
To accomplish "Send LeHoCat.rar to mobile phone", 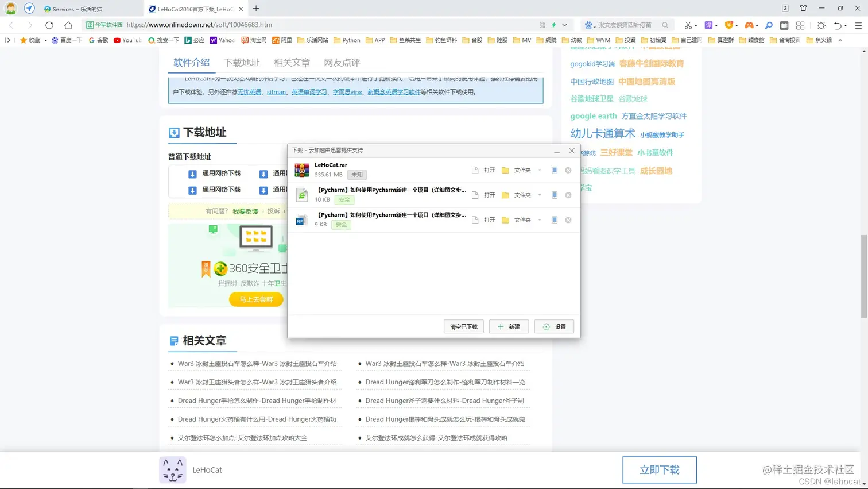I will 554,170.
